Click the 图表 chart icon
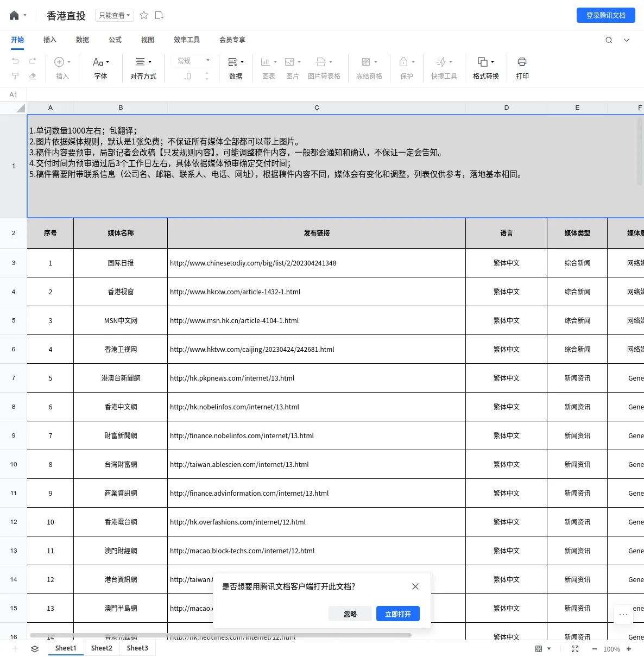Viewport: 644px width, 657px height. click(266, 62)
